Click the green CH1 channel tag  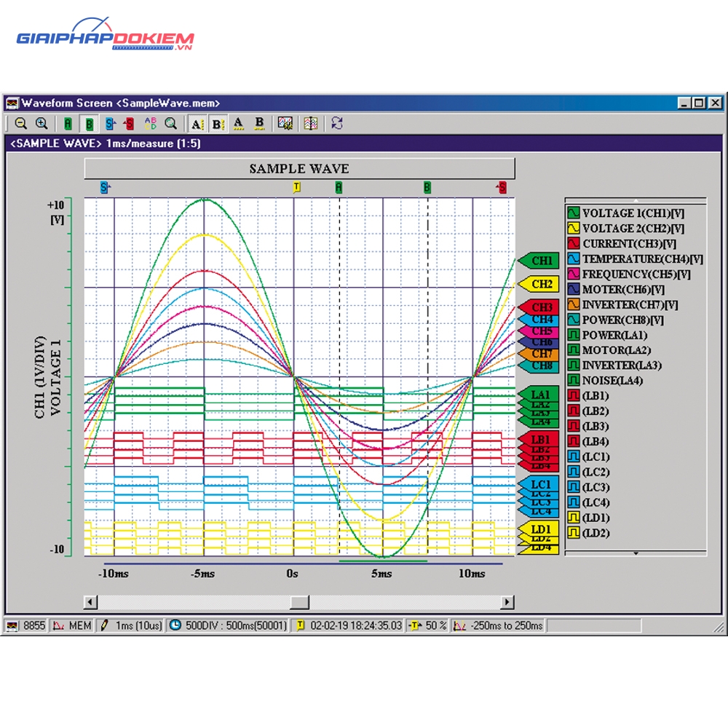[539, 261]
